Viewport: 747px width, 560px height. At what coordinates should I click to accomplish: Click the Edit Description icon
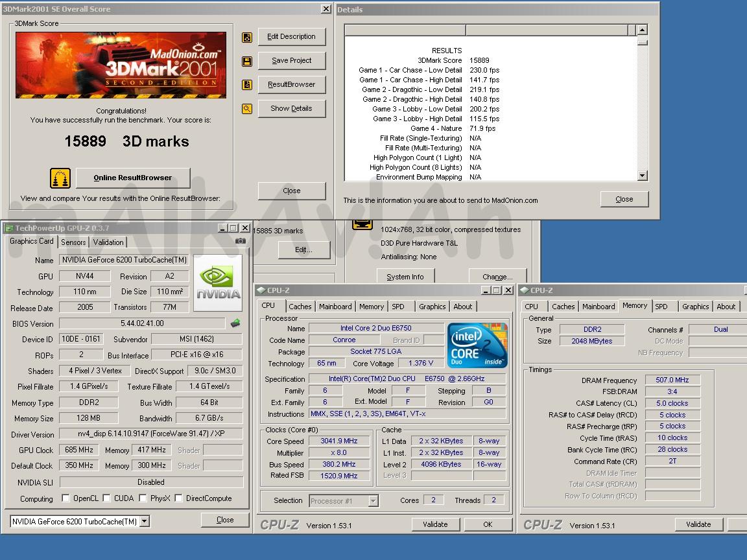(x=247, y=37)
